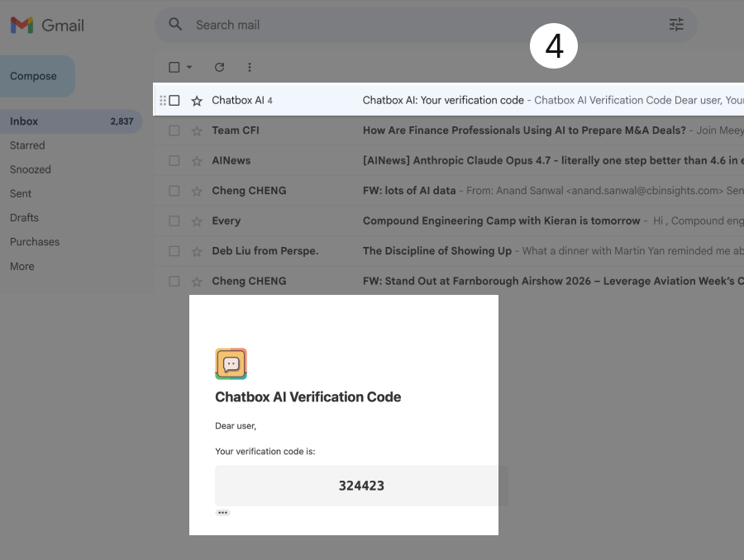
Task: Click the AINews sender name
Action: tap(231, 161)
